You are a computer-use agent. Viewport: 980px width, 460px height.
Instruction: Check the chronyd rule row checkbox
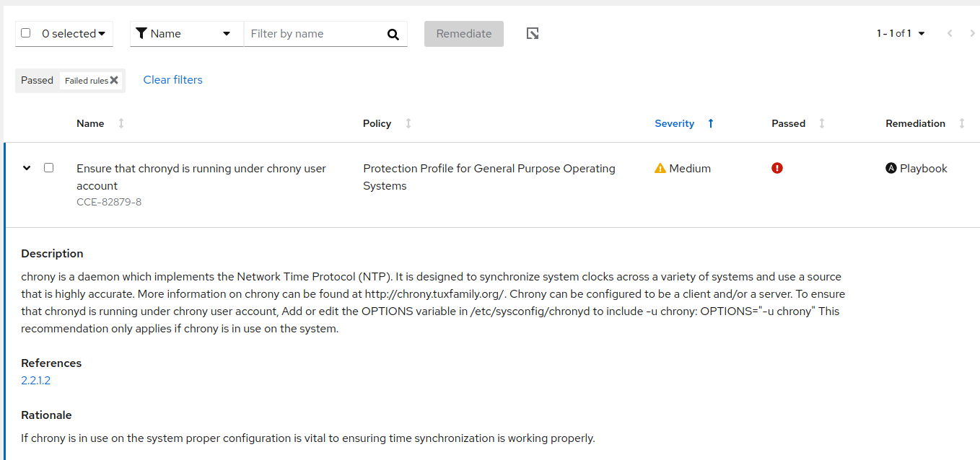click(49, 167)
